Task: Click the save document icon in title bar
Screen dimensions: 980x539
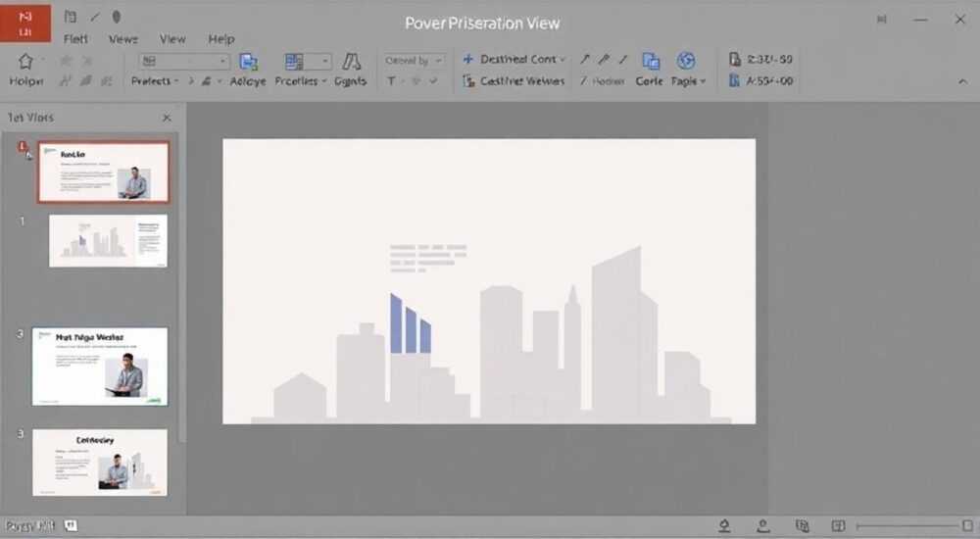Action: 71,18
